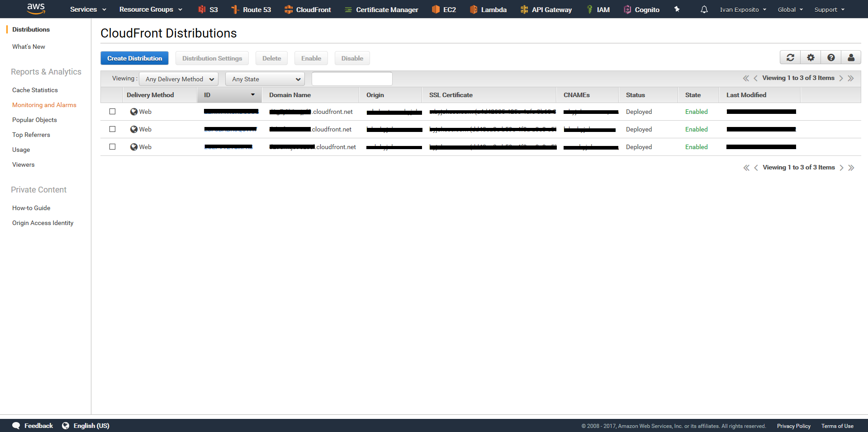Image resolution: width=868 pixels, height=432 pixels.
Task: Open the Cognito service shortcut
Action: [x=641, y=9]
